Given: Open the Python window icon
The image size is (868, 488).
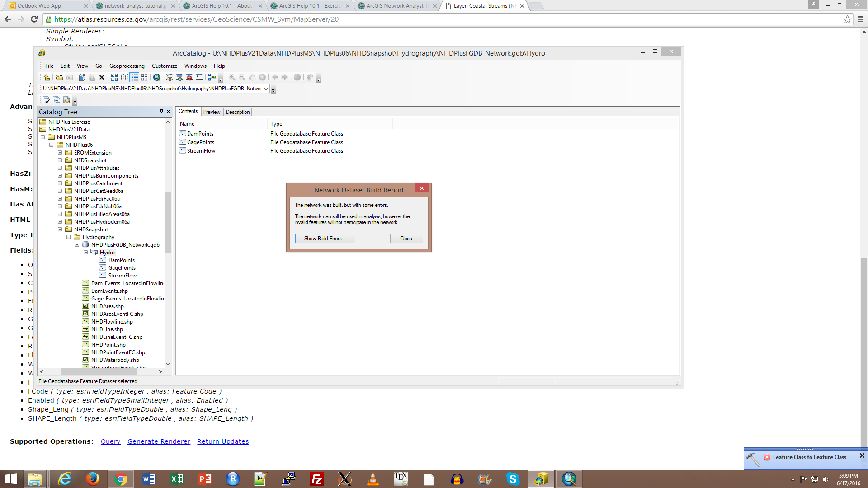Looking at the screenshot, I should [x=199, y=77].
